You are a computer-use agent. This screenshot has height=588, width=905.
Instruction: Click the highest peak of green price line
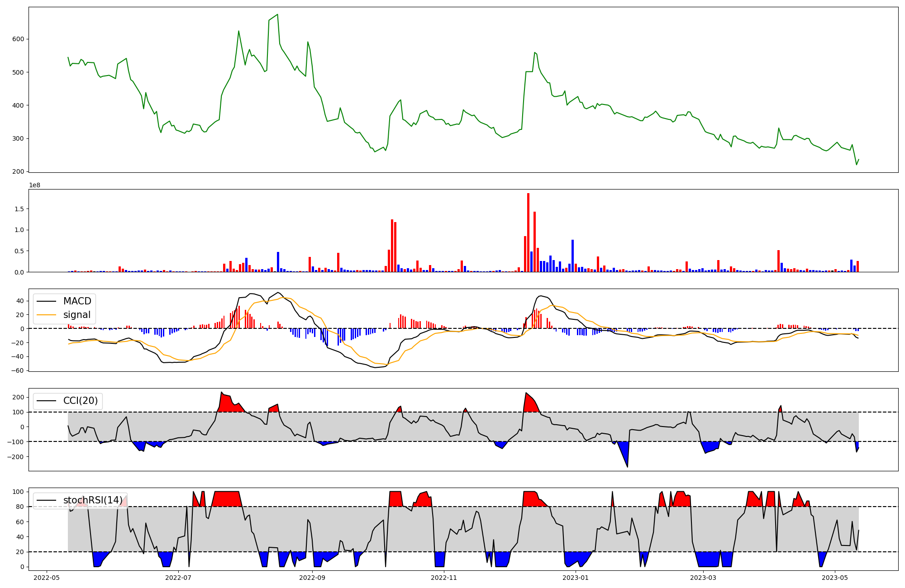(x=277, y=15)
